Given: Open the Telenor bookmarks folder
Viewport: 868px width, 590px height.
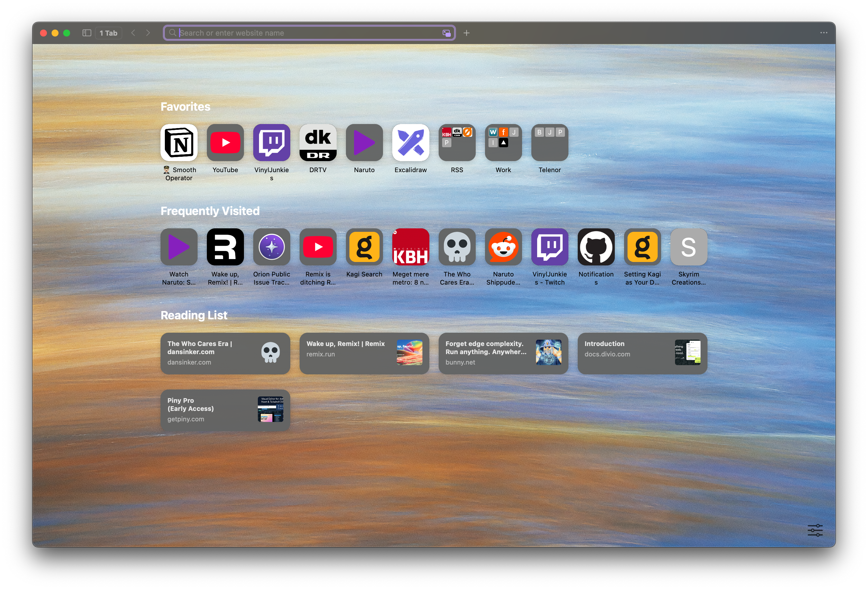Looking at the screenshot, I should (549, 143).
